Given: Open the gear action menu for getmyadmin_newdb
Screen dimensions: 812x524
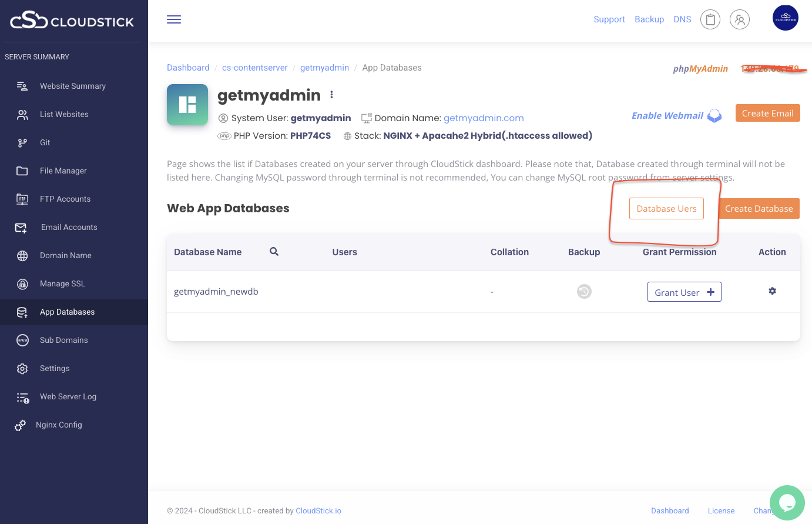Looking at the screenshot, I should (772, 291).
